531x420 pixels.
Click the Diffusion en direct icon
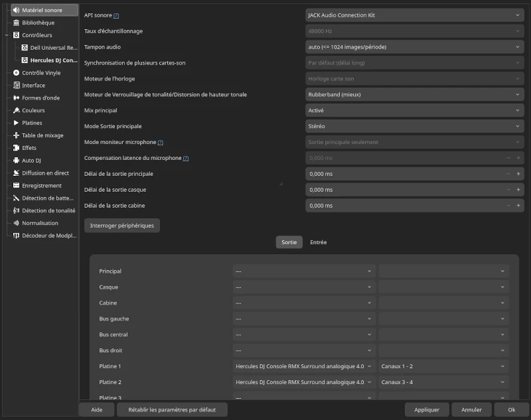(16, 173)
